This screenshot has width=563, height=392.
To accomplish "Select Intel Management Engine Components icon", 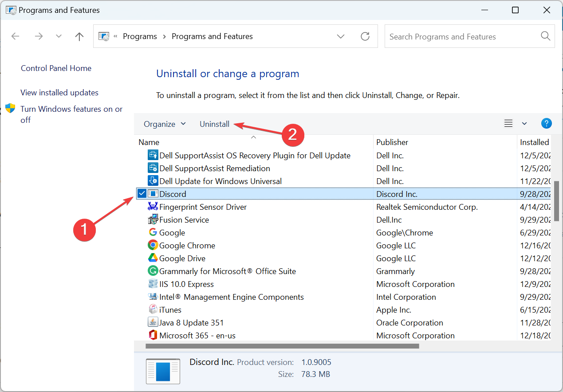I will click(153, 297).
